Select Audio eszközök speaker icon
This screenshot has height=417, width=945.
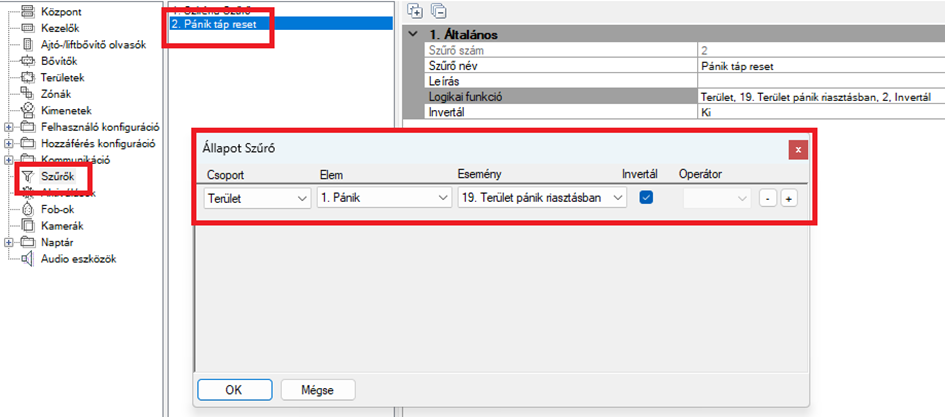pos(28,258)
